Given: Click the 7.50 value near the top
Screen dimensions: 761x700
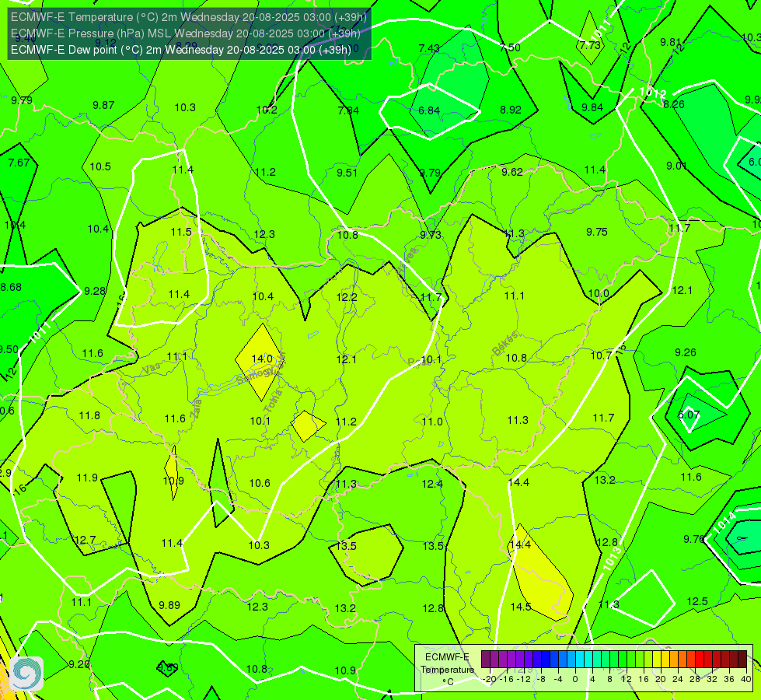Looking at the screenshot, I should [510, 47].
